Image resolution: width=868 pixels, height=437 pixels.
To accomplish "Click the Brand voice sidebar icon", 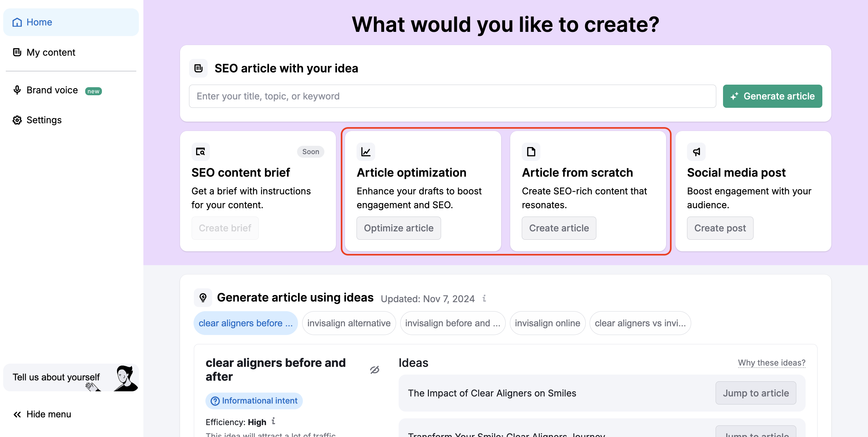I will [x=16, y=90].
